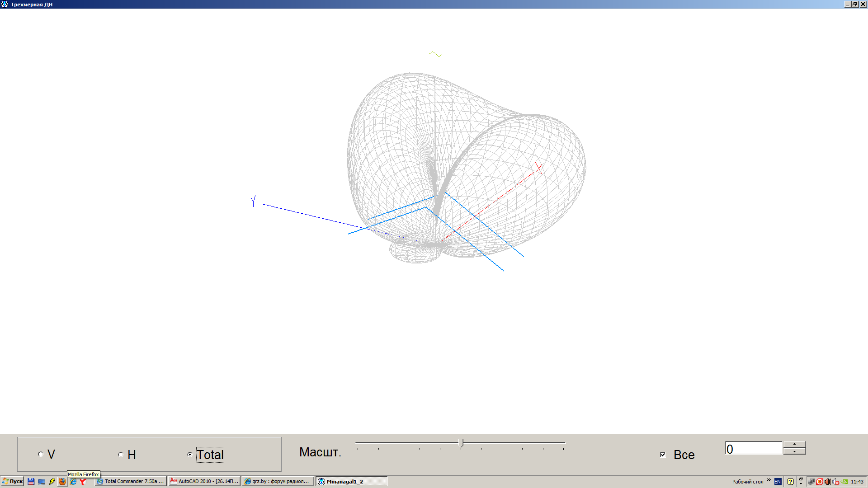The width and height of the screenshot is (868, 488).
Task: Open the Пуск start menu
Action: tap(12, 481)
